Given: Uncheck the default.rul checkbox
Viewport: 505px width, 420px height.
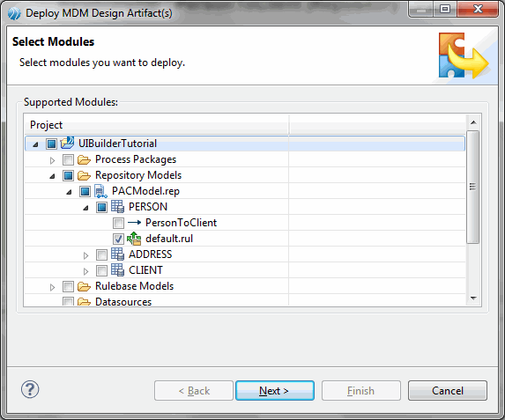Looking at the screenshot, I should click(x=118, y=239).
